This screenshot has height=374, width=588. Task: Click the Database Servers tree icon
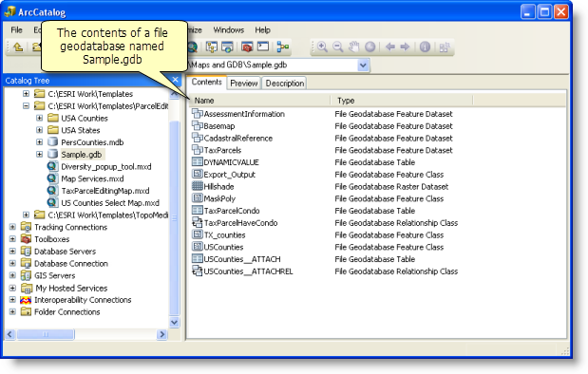click(26, 252)
